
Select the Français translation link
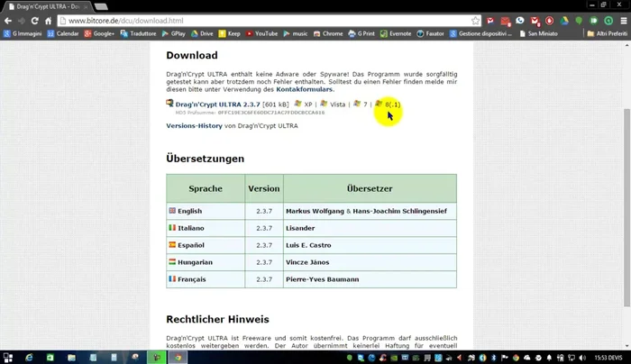(191, 279)
